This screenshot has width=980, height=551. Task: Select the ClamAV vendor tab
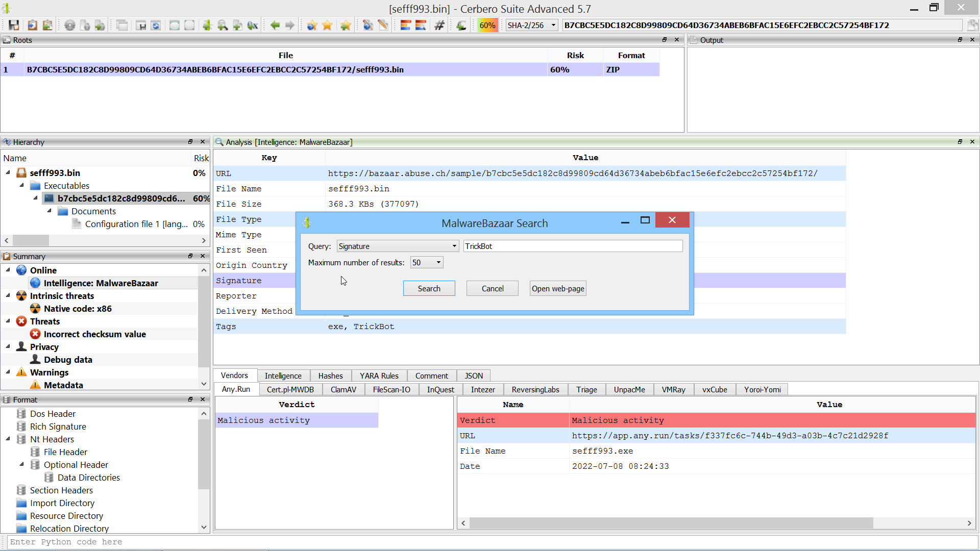tap(343, 390)
